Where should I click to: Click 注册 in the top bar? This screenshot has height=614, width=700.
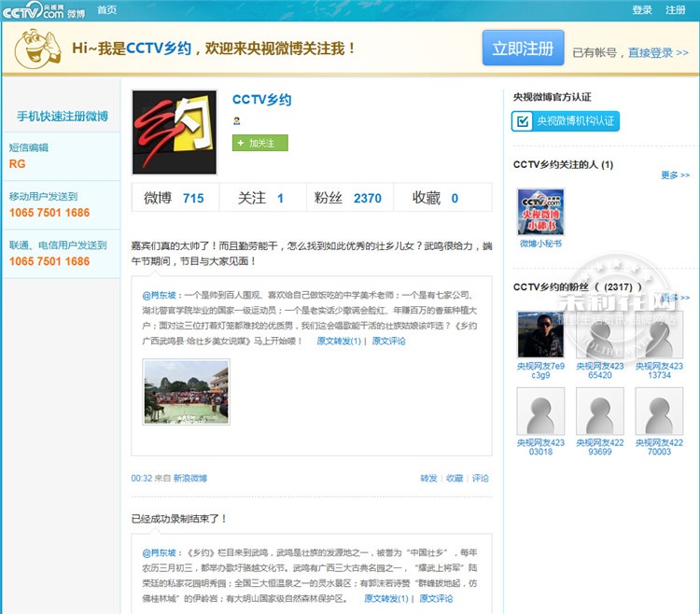click(x=676, y=10)
